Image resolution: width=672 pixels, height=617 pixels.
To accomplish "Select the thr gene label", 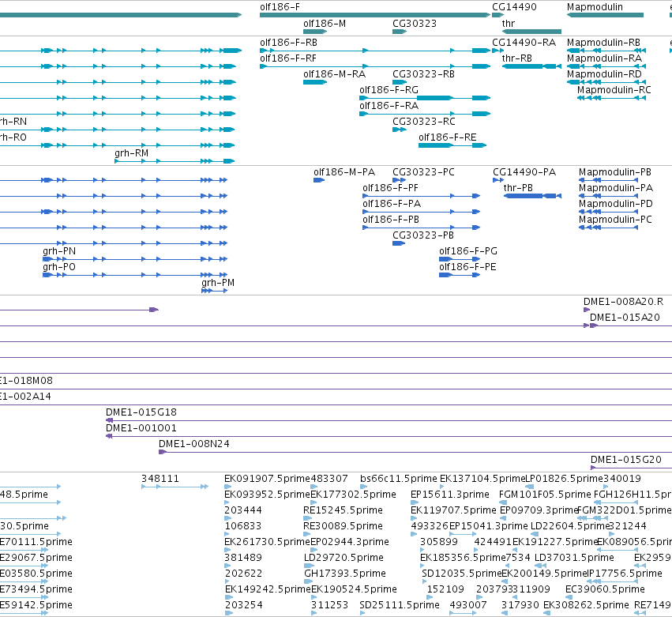I will 509,24.
